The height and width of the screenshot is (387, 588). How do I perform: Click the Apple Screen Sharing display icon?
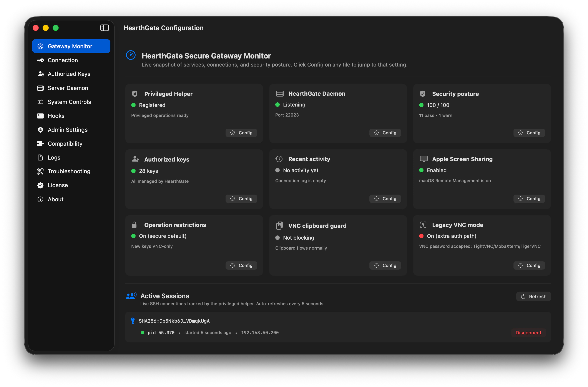[x=424, y=159]
